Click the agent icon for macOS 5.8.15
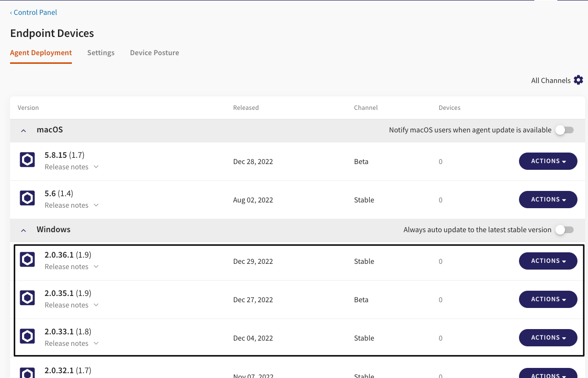588x378 pixels. pos(27,160)
